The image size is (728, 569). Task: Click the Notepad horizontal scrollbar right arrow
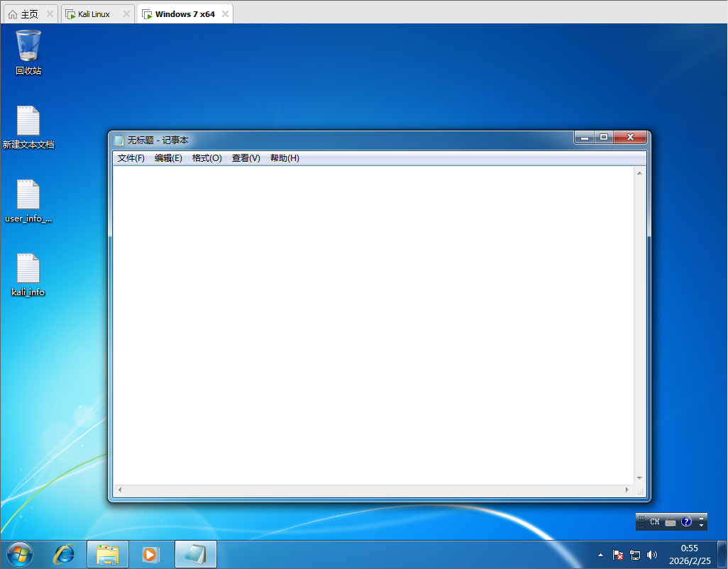pos(627,490)
